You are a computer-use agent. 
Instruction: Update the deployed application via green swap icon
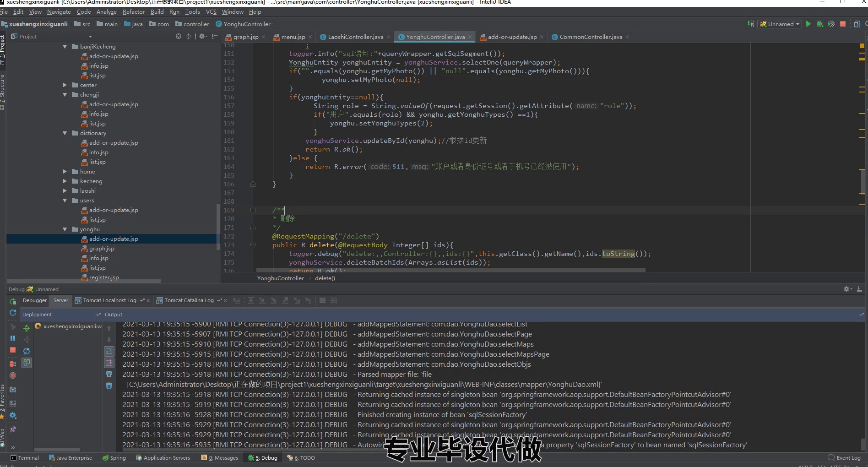(x=27, y=328)
